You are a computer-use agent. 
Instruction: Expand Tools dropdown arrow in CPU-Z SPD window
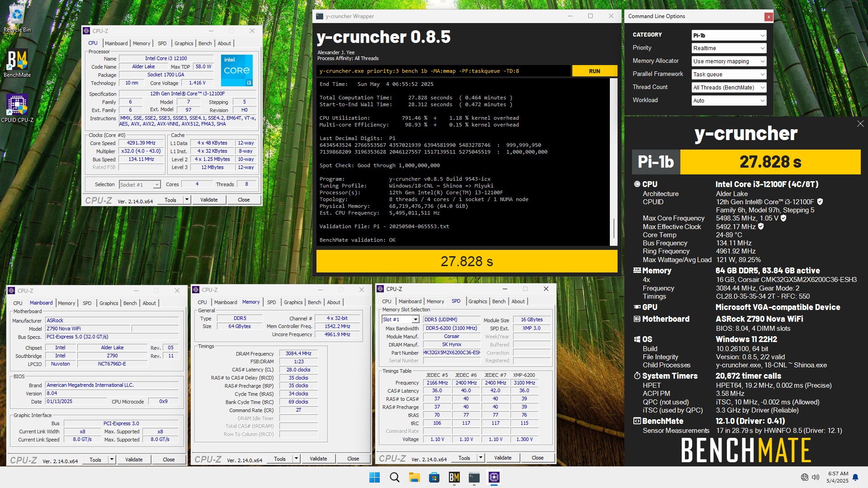(x=480, y=458)
